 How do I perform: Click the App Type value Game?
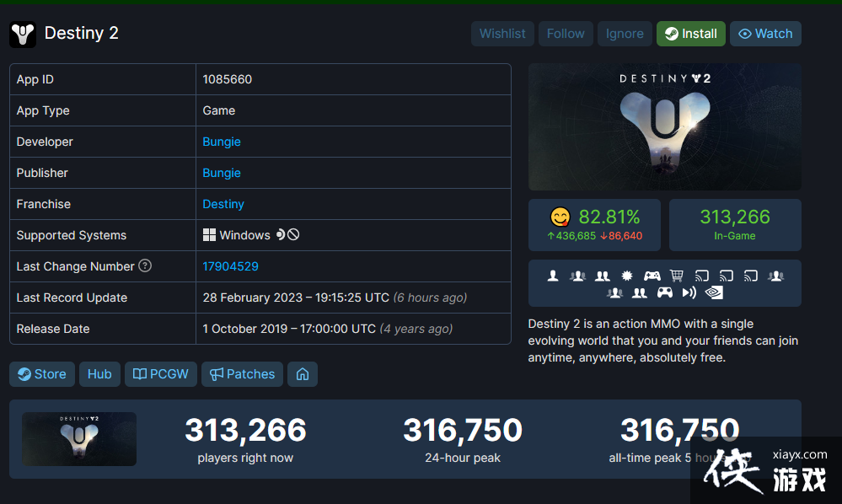coord(218,110)
